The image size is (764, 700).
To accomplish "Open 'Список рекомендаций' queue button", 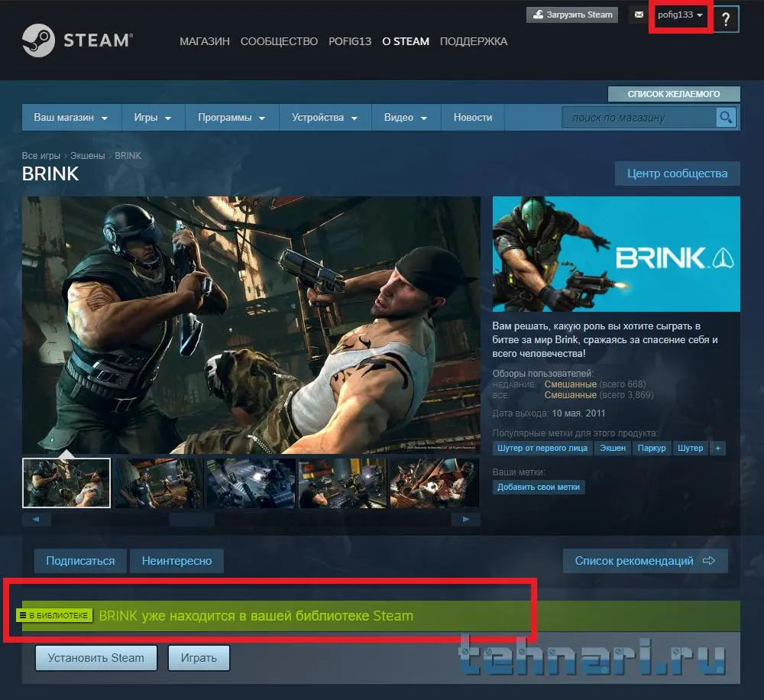I will tap(645, 561).
